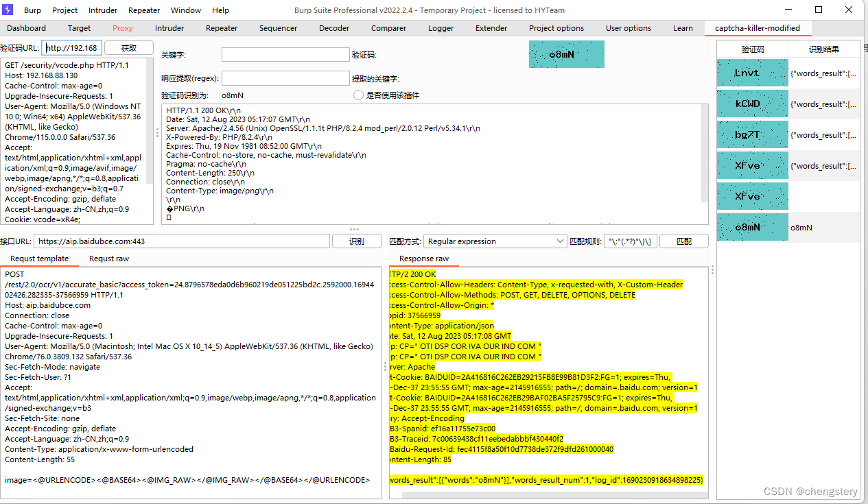868x504 pixels.
Task: Click the 识别结果 column header
Action: click(823, 49)
